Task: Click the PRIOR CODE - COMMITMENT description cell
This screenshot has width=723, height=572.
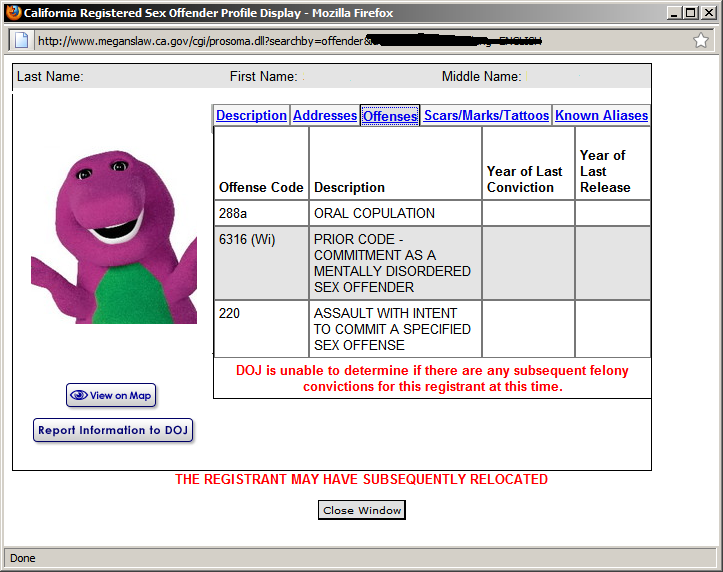Action: click(396, 263)
